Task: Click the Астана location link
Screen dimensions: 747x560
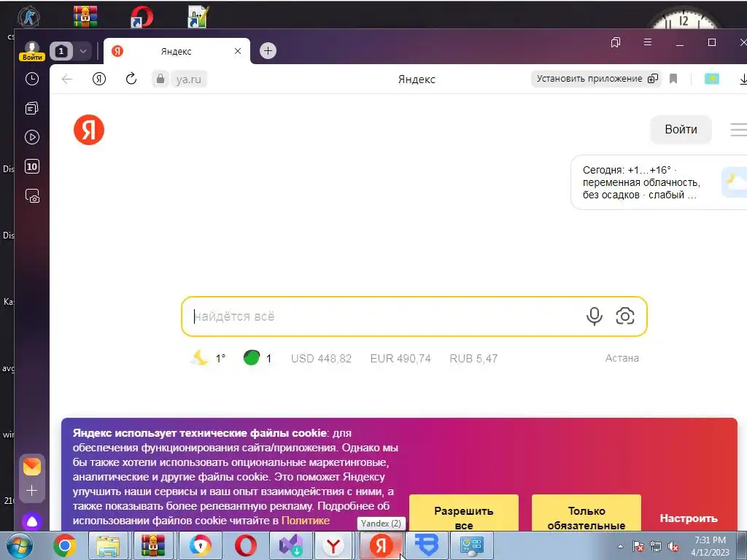Action: (x=622, y=358)
